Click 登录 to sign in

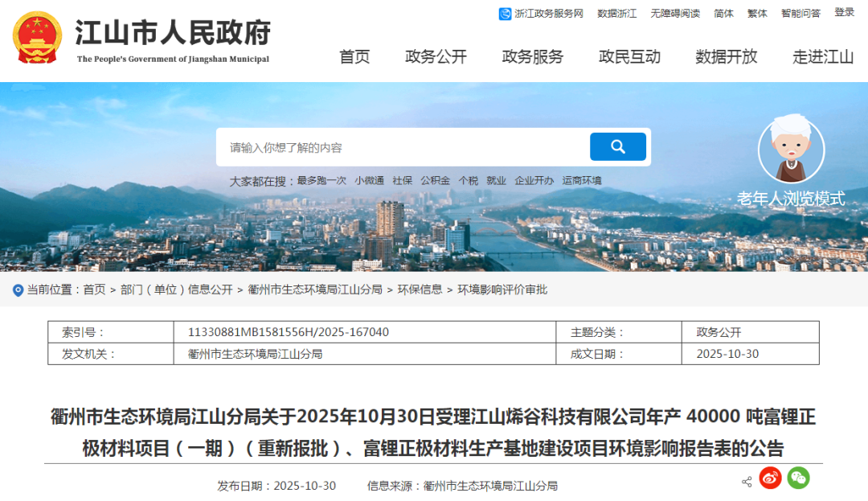pyautogui.click(x=844, y=13)
